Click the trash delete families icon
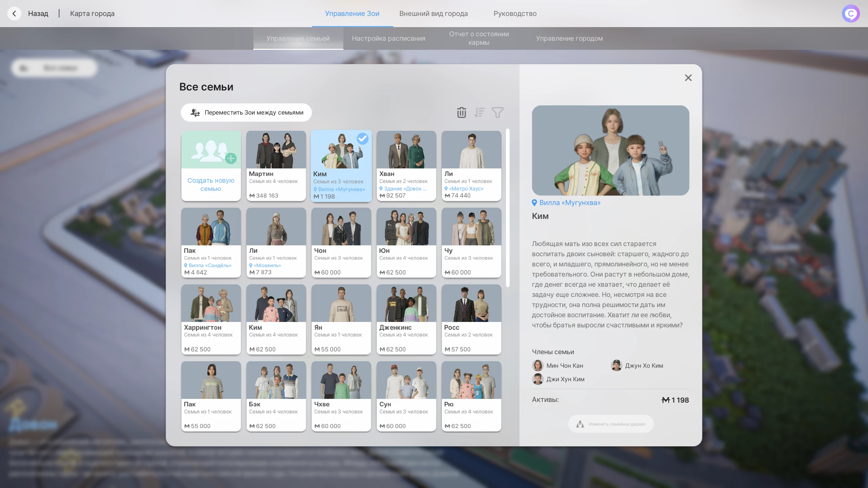This screenshot has width=868, height=488. coord(461,113)
